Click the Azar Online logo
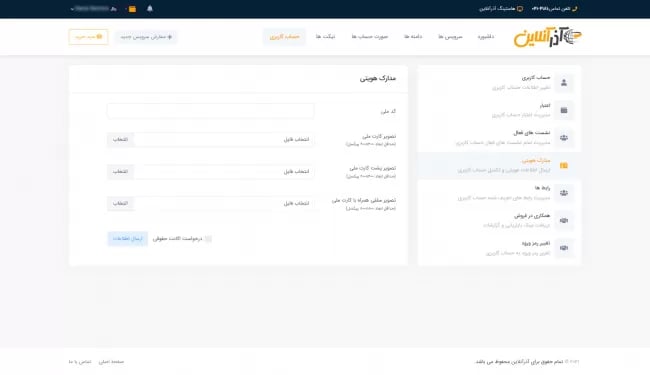 coord(548,37)
